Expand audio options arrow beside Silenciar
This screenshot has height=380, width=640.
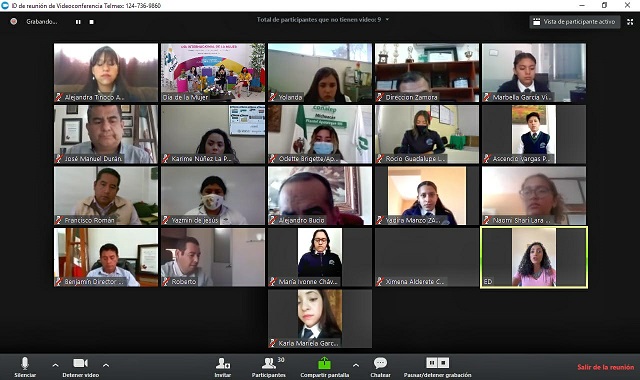coord(56,365)
